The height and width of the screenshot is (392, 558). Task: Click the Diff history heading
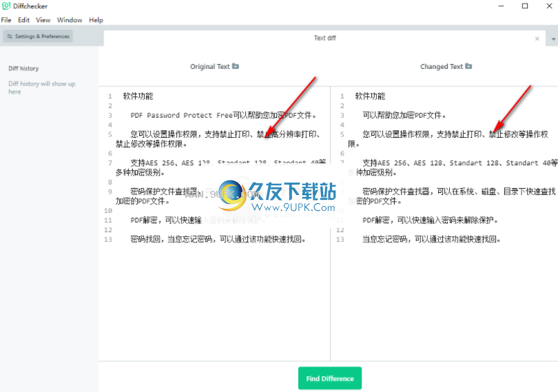click(23, 68)
